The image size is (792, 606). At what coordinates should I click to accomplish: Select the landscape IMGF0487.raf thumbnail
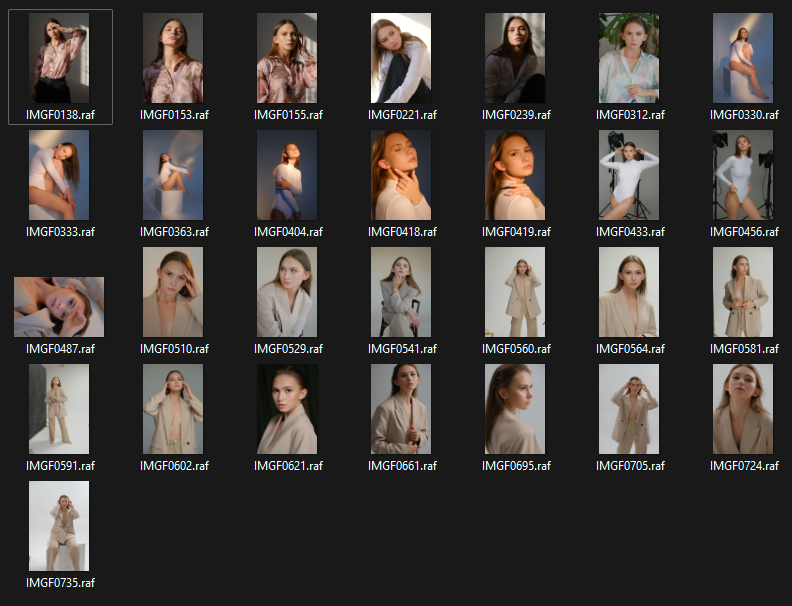pyautogui.click(x=59, y=307)
